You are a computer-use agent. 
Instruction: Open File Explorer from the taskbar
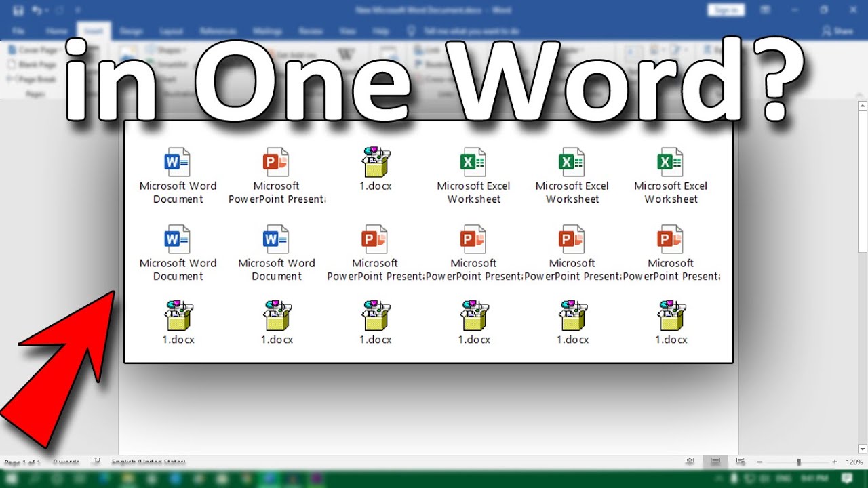point(127,479)
